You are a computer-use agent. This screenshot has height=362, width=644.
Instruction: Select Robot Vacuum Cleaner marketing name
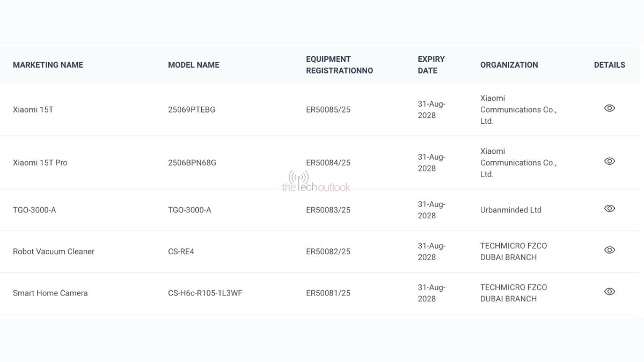tap(54, 252)
